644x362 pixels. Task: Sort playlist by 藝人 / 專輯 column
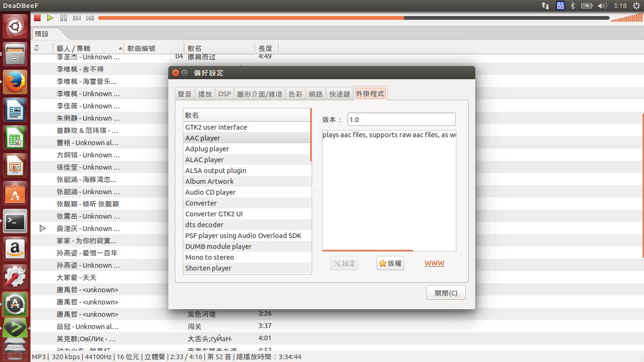[x=89, y=48]
